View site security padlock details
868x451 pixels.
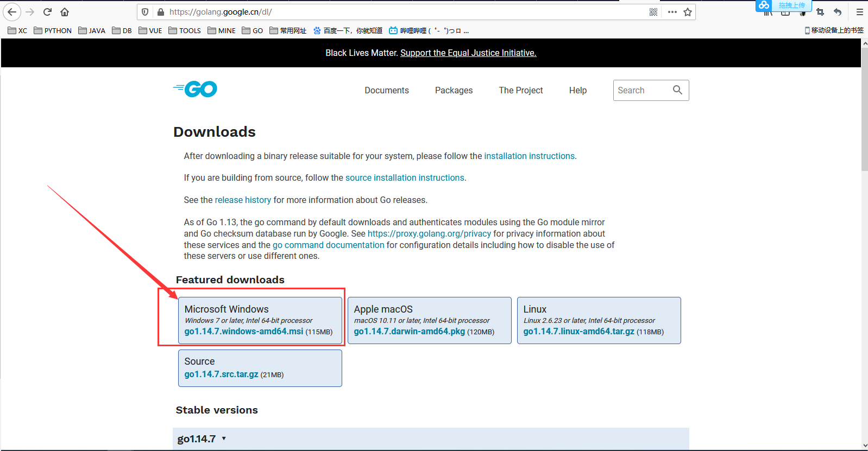coord(160,12)
